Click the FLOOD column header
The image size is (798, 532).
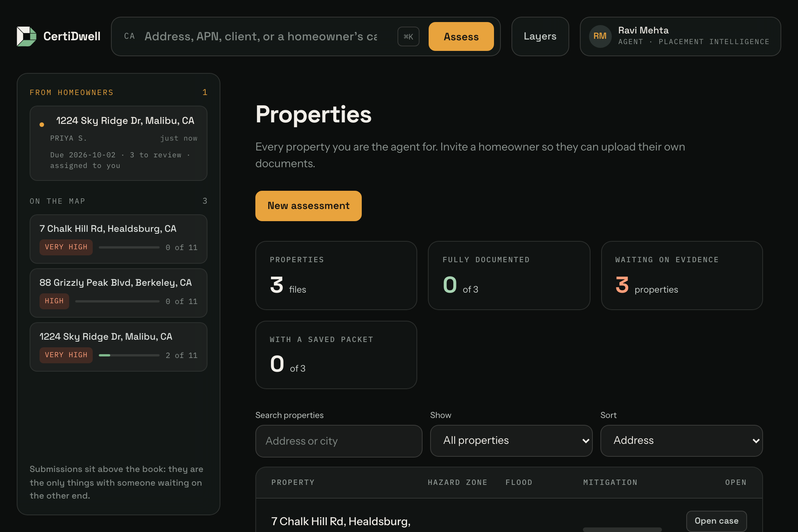519,483
